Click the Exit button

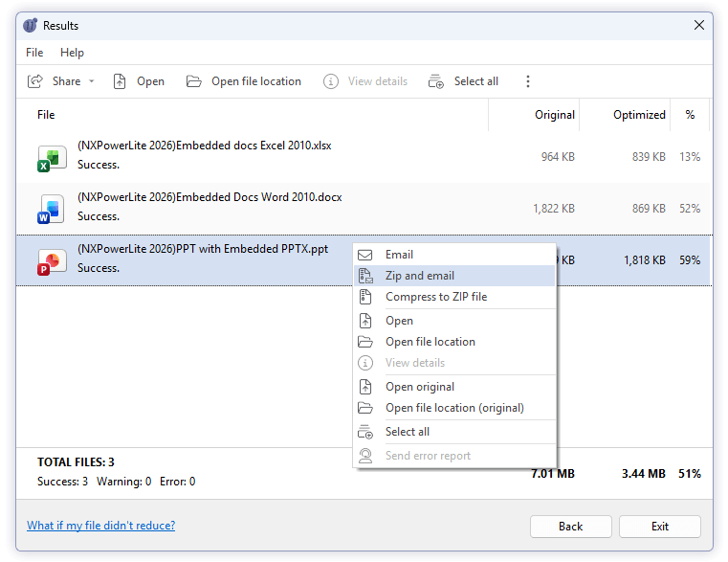click(x=660, y=527)
